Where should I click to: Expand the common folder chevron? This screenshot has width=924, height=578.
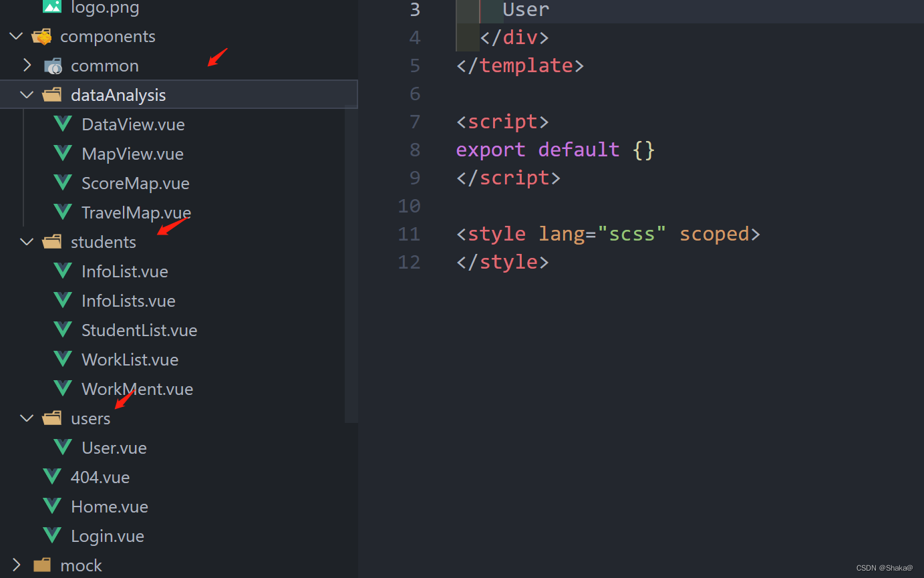click(x=27, y=65)
